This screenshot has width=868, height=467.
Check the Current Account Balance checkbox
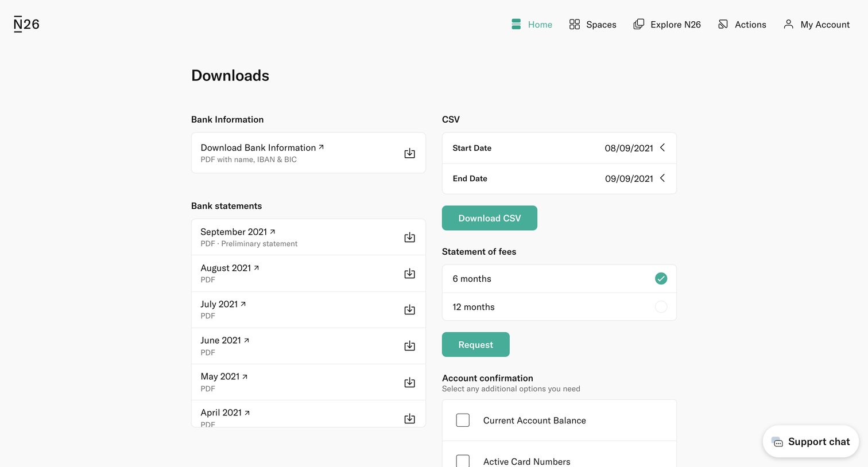click(x=463, y=420)
